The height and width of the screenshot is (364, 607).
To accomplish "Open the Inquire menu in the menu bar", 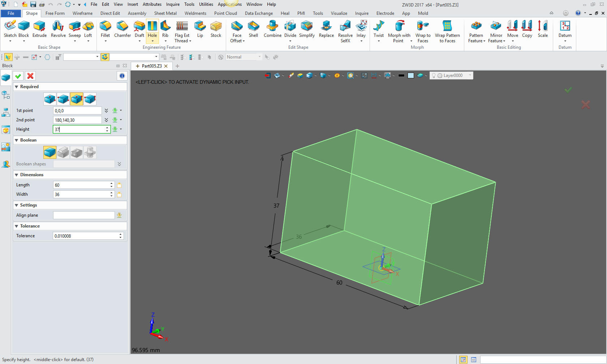I will coord(173,4).
